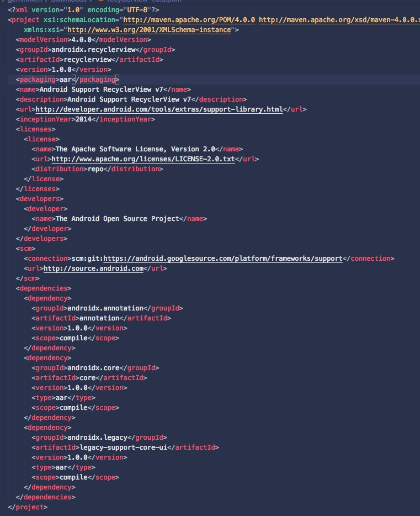Click the artifactId 'annotation' value
The width and height of the screenshot is (420, 516).
[x=99, y=318]
